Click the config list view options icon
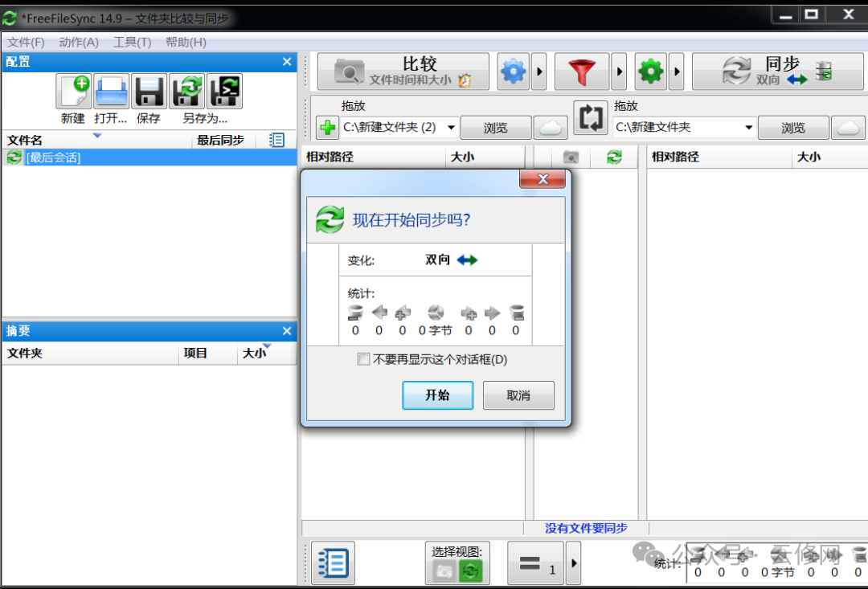Screen dimensions: 868x589 276,140
